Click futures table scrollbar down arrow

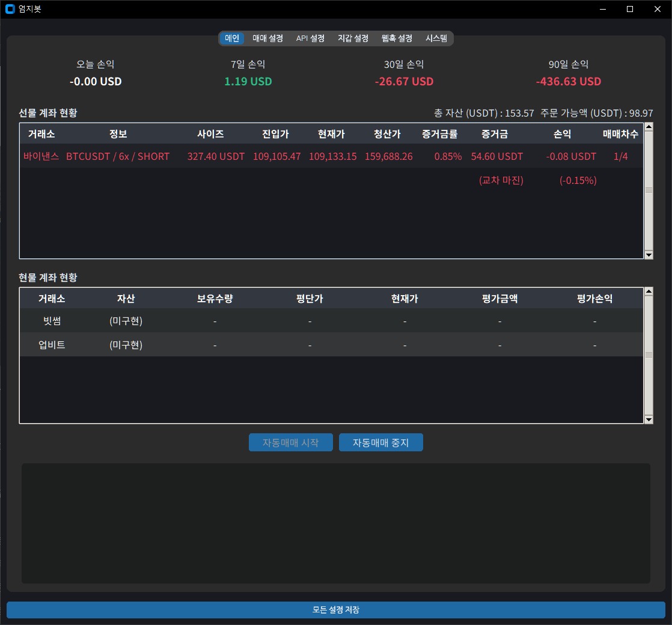tap(649, 254)
